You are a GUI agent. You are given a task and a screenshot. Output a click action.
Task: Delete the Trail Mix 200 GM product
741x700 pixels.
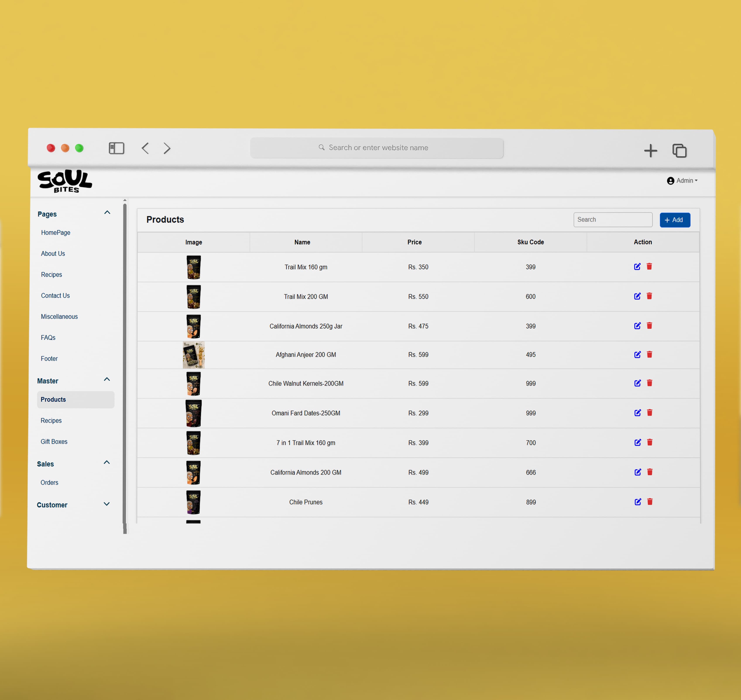tap(649, 296)
